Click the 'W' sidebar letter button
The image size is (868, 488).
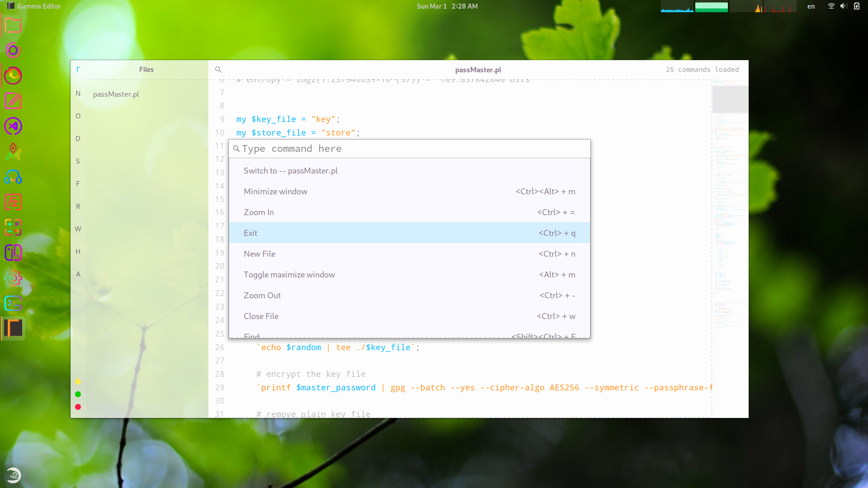(78, 229)
